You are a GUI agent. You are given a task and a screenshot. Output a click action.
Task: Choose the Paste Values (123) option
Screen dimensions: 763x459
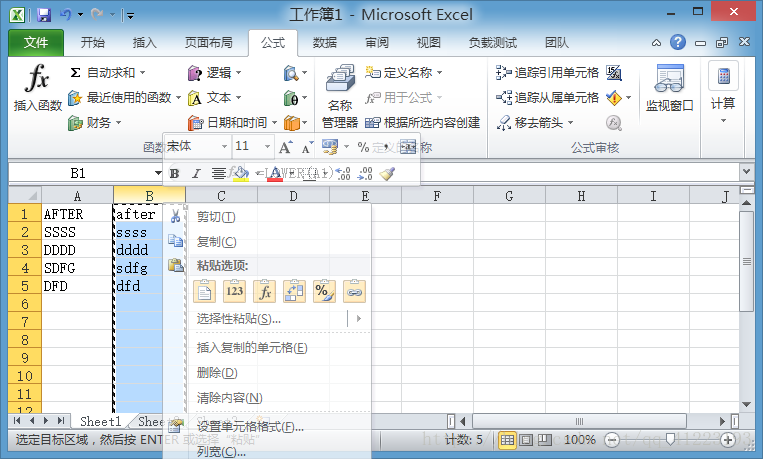tap(235, 291)
